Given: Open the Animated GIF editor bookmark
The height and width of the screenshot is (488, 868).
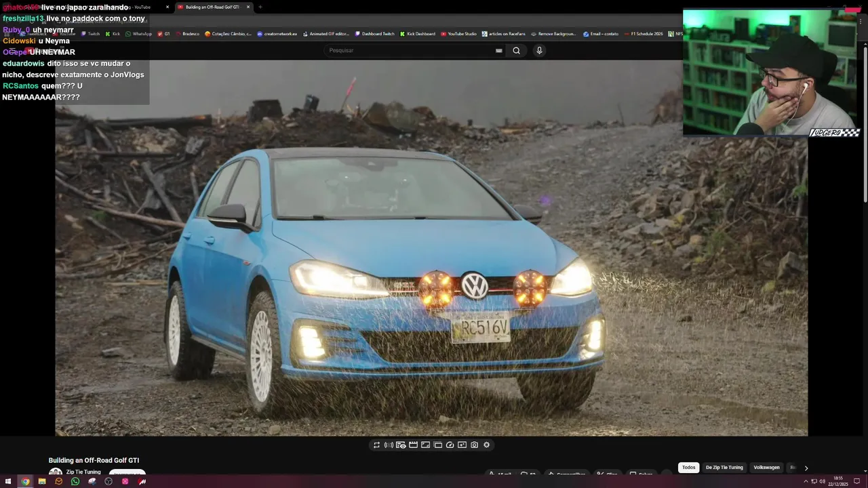Looking at the screenshot, I should click(x=325, y=34).
